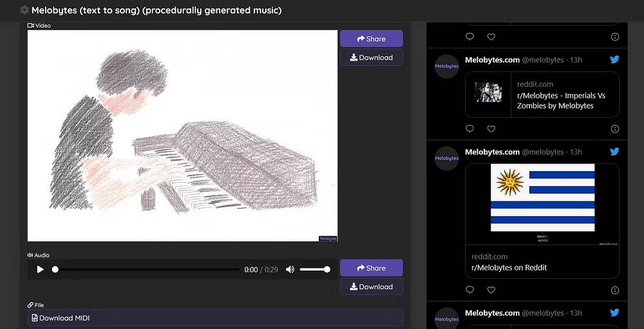Screen dimensions: 644x329
Task: Share the audio file
Action: point(372,268)
